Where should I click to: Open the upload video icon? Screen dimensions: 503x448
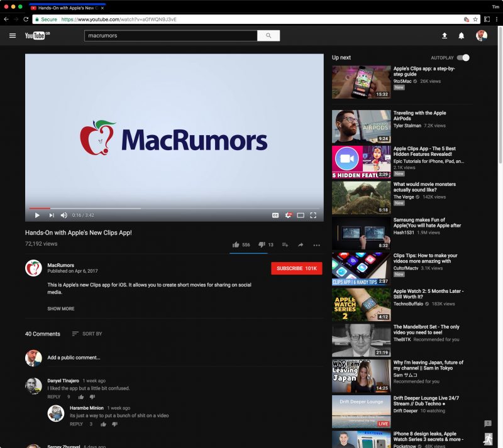445,36
